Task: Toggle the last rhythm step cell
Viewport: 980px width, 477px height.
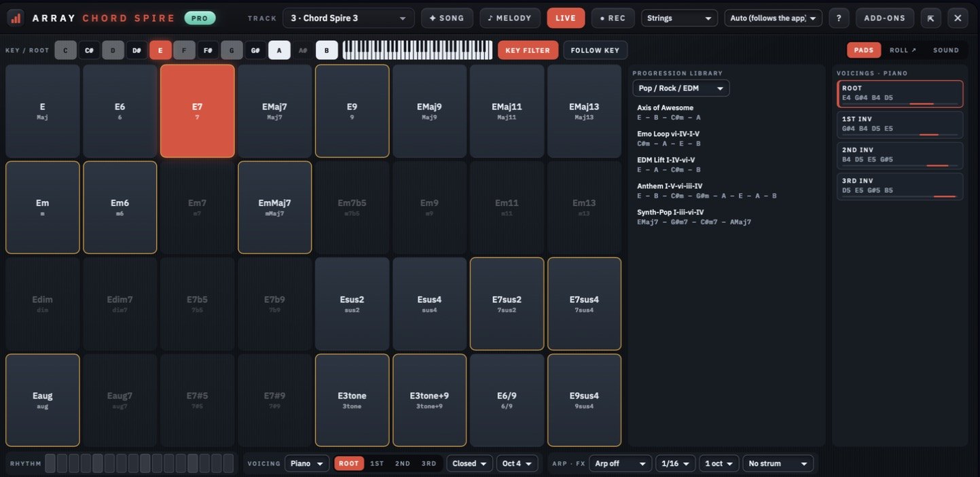Action: (228, 463)
